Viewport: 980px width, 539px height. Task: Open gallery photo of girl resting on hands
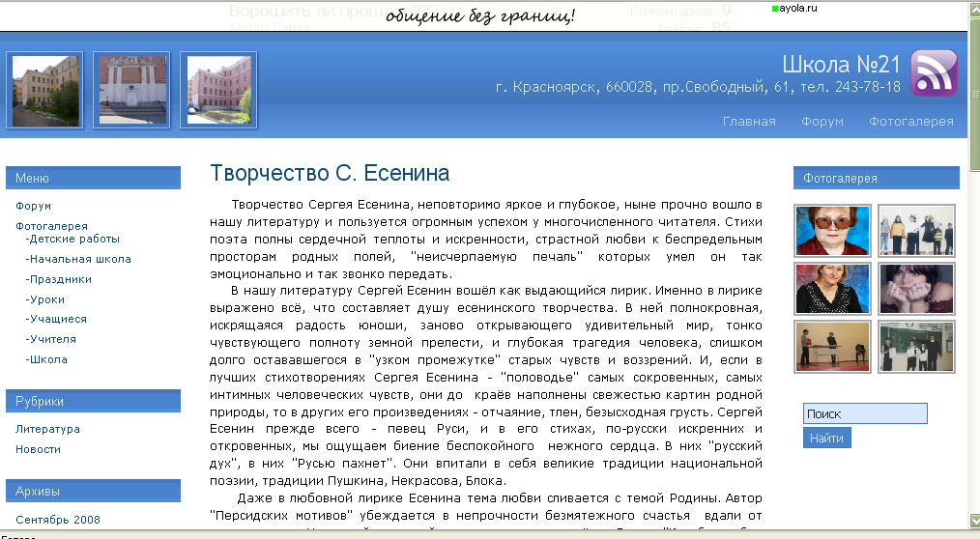point(916,288)
